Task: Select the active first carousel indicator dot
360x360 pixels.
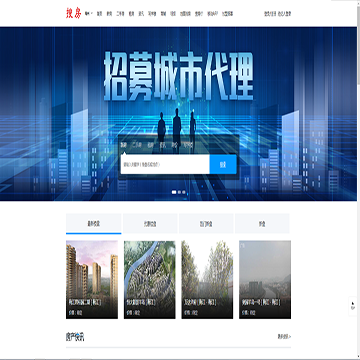Action: (174, 192)
